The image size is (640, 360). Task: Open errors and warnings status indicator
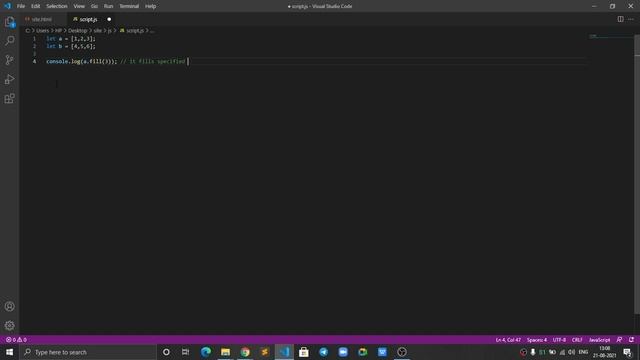(16, 340)
